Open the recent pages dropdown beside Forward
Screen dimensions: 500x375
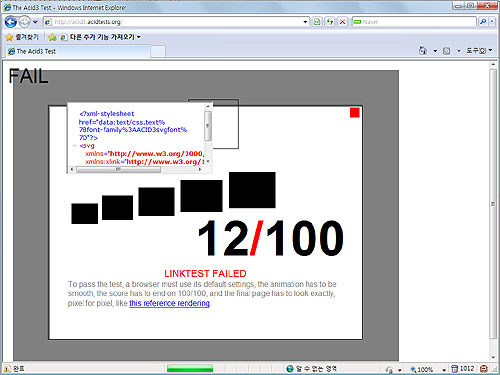[x=35, y=22]
